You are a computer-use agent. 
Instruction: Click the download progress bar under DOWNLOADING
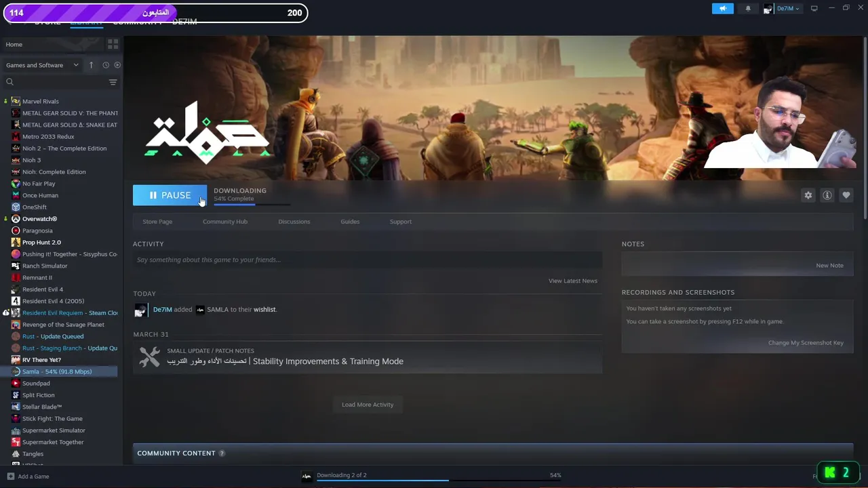252,203
